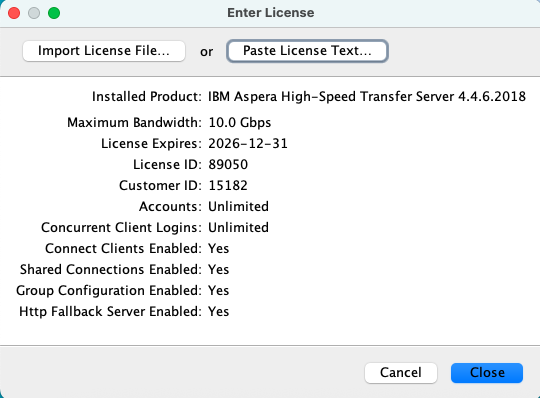Close window with the red titlebar button
Image resolution: width=540 pixels, height=398 pixels.
(14, 13)
